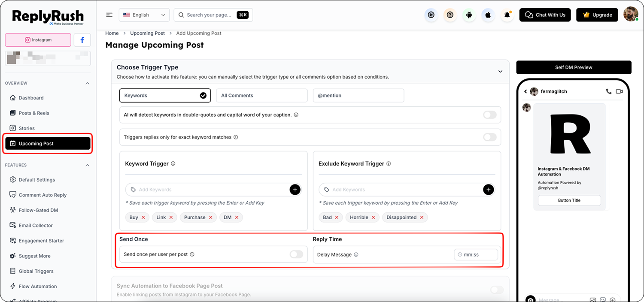The image size is (644, 302).
Task: Switch to Facebook account icon
Action: [x=82, y=40]
